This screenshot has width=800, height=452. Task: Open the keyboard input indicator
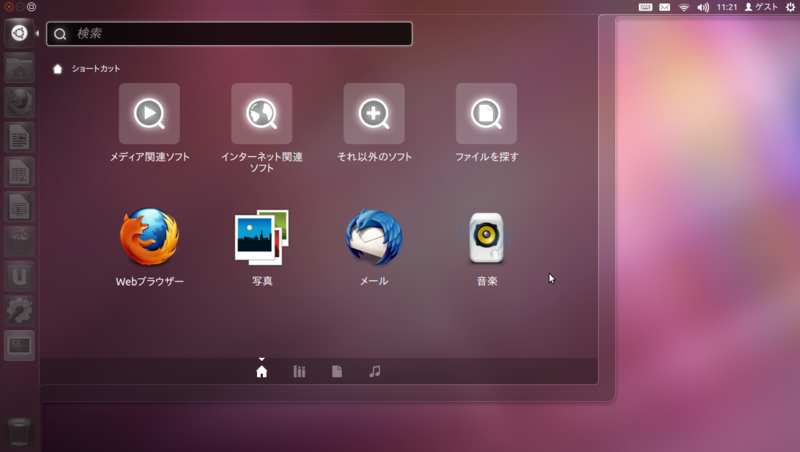(645, 7)
